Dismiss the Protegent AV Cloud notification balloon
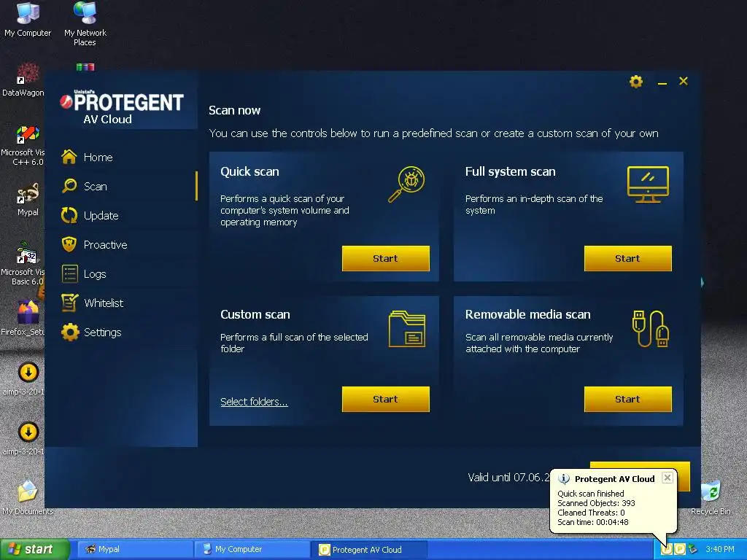The image size is (747, 560). [x=667, y=477]
